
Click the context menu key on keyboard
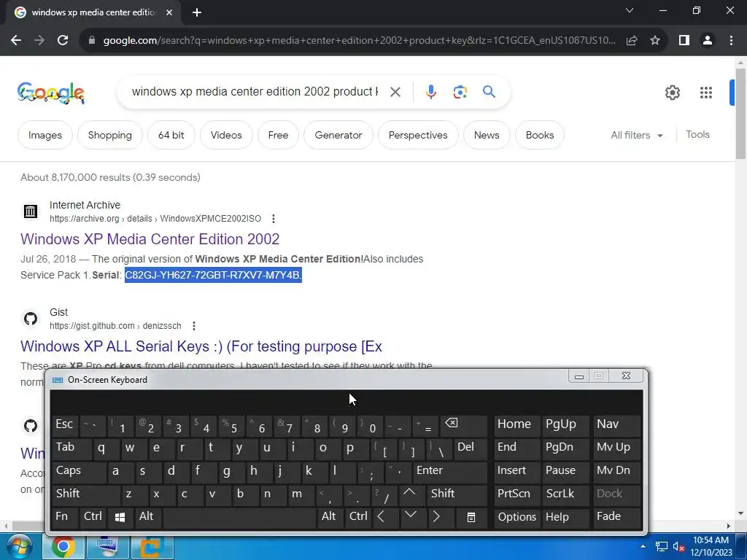[471, 517]
